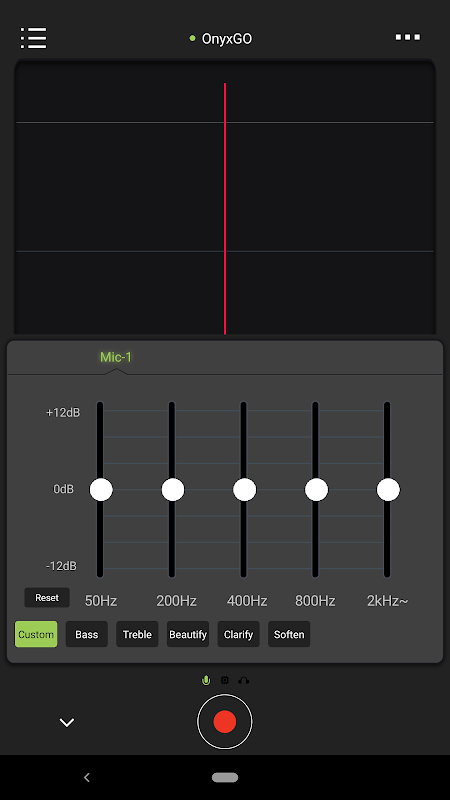Select the Soften EQ preset

point(289,634)
